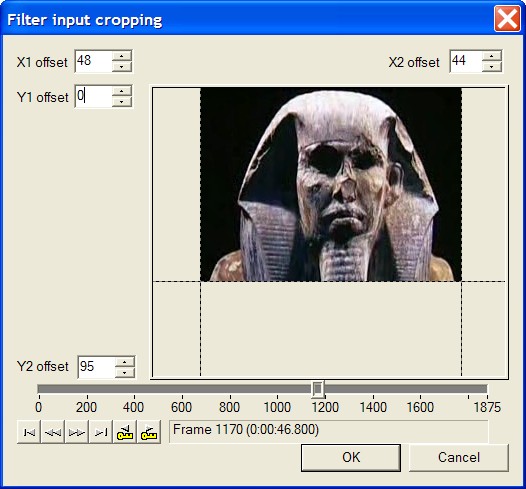Increase the X2 offset value

491,56
